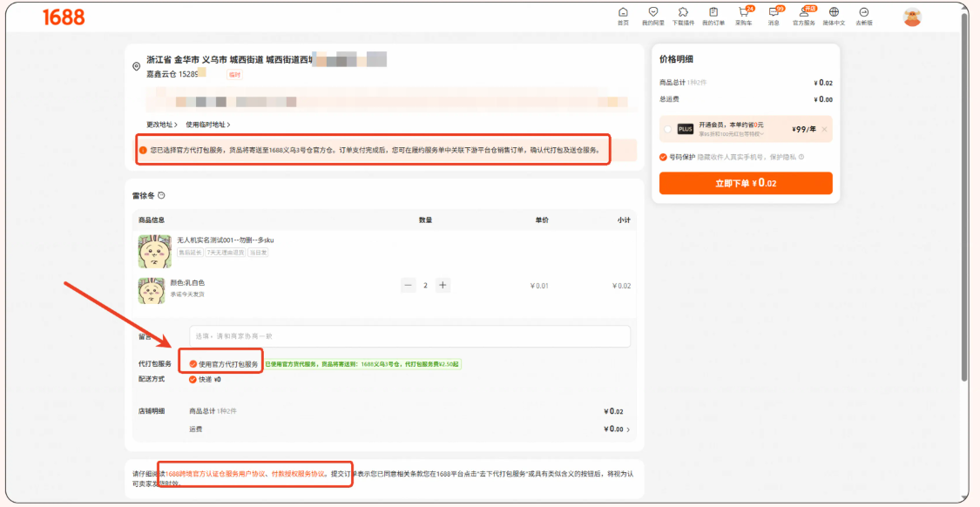Click the orange info icon in notice
This screenshot has height=507, width=980.
click(x=143, y=150)
